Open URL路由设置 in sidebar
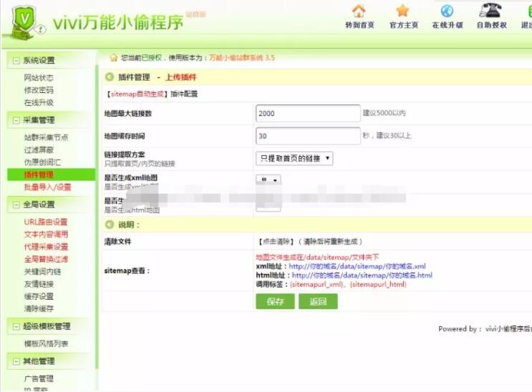The width and height of the screenshot is (532, 392). (x=46, y=222)
